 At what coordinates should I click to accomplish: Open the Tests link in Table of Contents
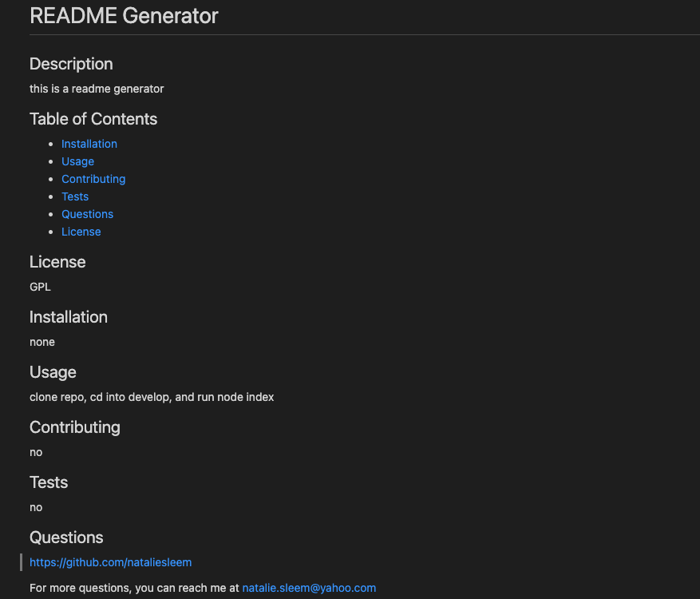click(74, 196)
